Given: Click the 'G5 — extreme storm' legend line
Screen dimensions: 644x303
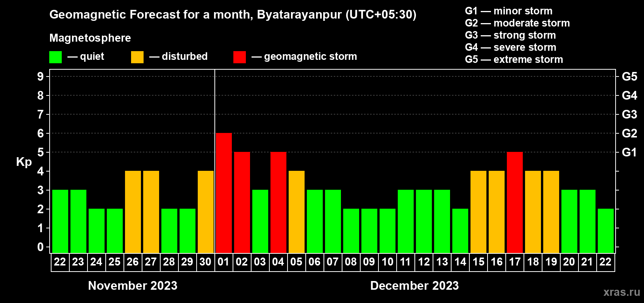Looking at the screenshot, I should tap(514, 59).
